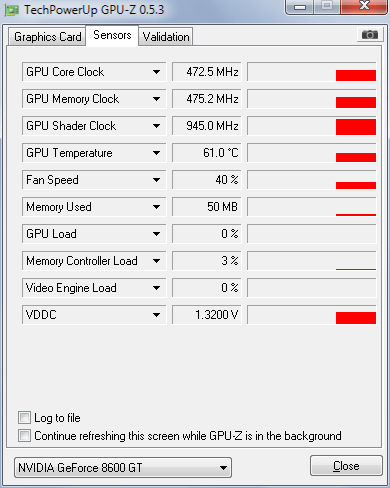
Task: Select the Sensors tab
Action: [112, 35]
